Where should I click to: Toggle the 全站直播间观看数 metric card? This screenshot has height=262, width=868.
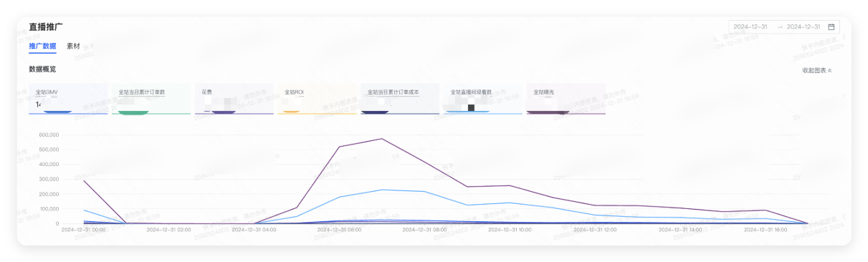pyautogui.click(x=483, y=99)
